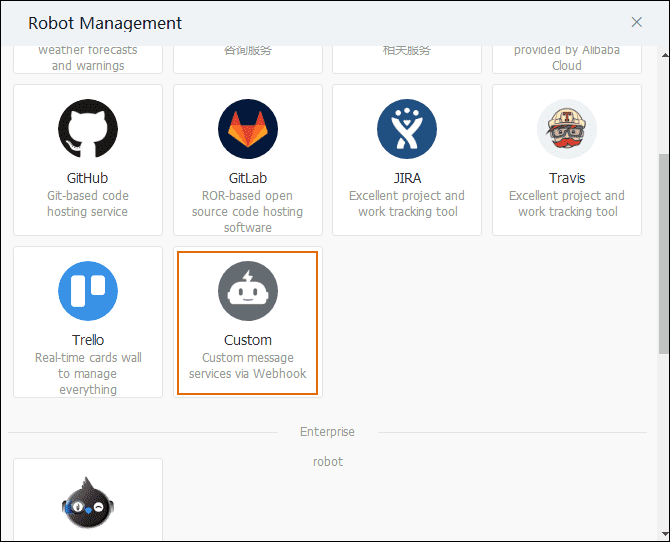Click the Custom robot title text
The image size is (670, 542).
(247, 340)
